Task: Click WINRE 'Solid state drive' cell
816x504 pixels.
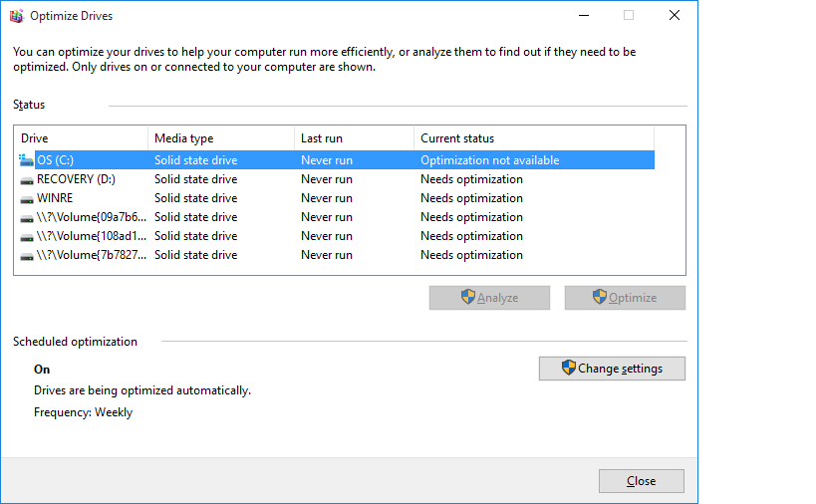Action: click(195, 198)
